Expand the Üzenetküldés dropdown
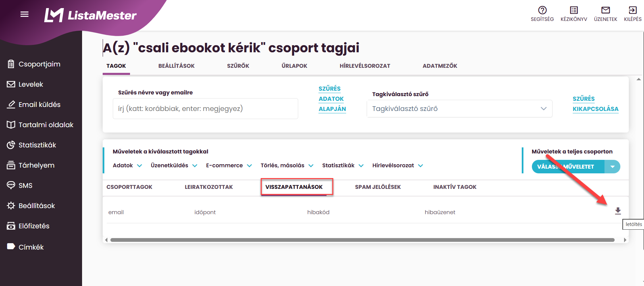 (x=174, y=165)
